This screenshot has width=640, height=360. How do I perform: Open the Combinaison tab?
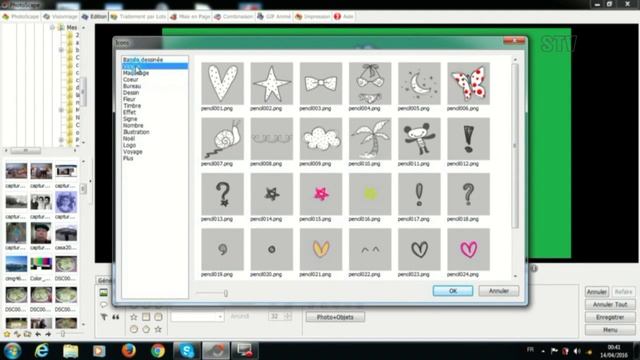point(234,16)
